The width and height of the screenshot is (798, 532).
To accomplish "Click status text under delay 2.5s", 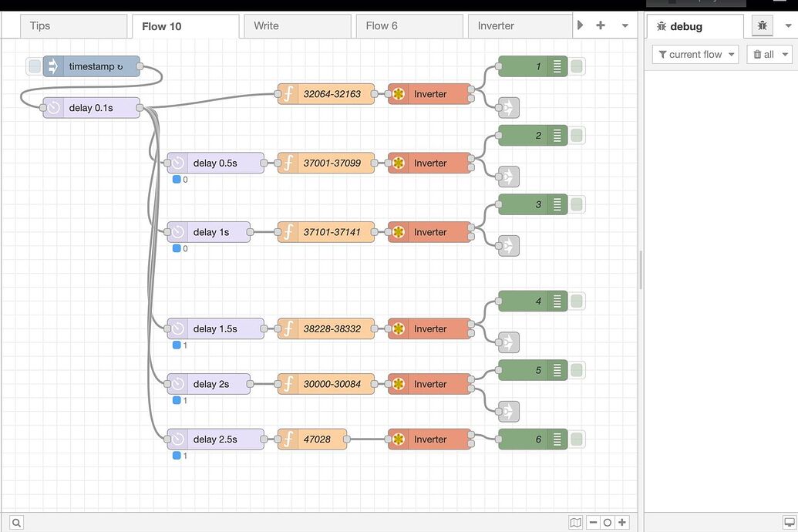I will 185,456.
